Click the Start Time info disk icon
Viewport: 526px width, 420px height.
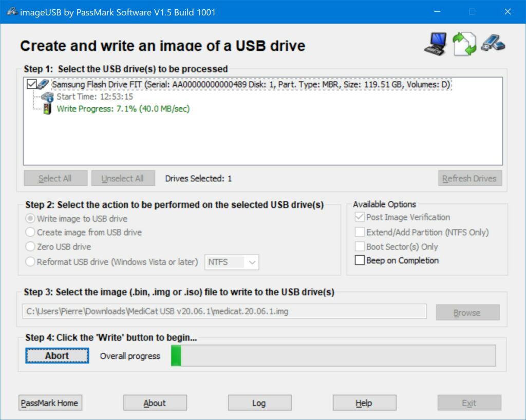pos(47,97)
